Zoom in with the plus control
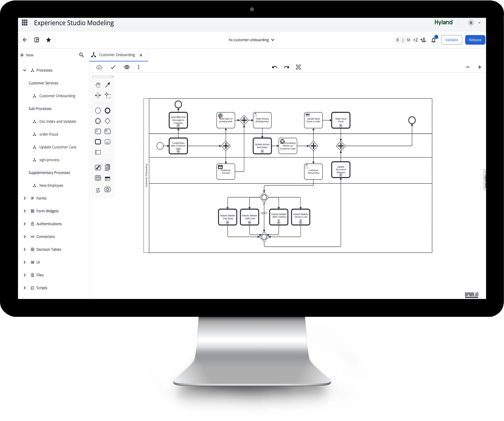This screenshot has height=421, width=504. click(x=479, y=67)
